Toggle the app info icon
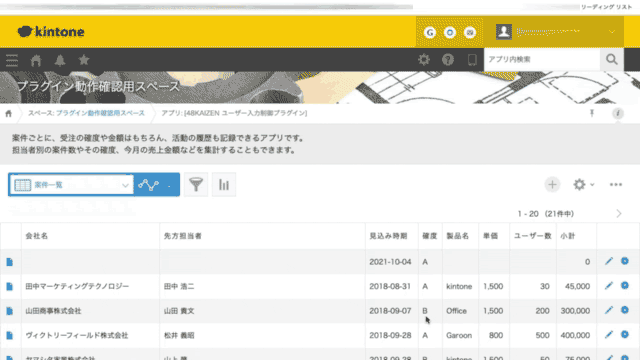Image resolution: width=640 pixels, height=360 pixels. click(x=618, y=113)
